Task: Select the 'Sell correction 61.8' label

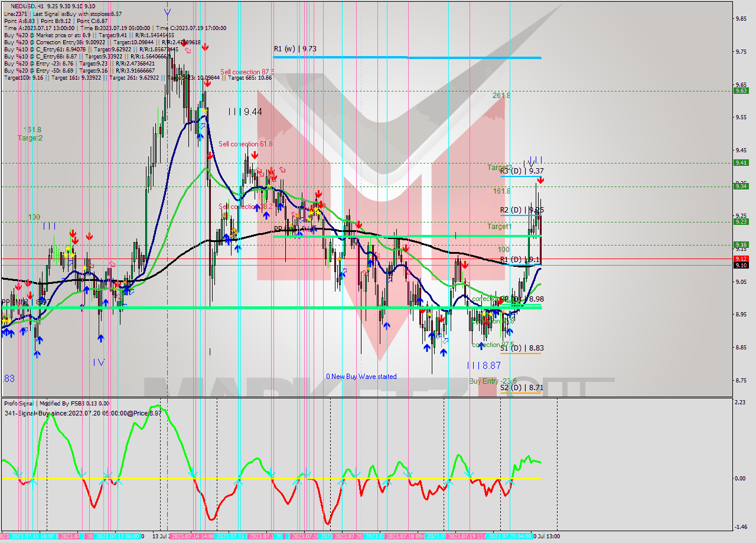Action: pyautogui.click(x=246, y=144)
